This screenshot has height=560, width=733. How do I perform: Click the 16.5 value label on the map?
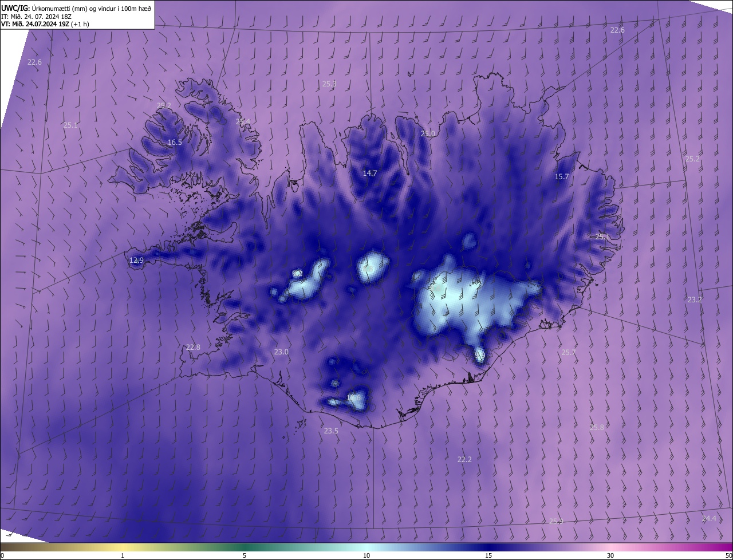point(175,142)
